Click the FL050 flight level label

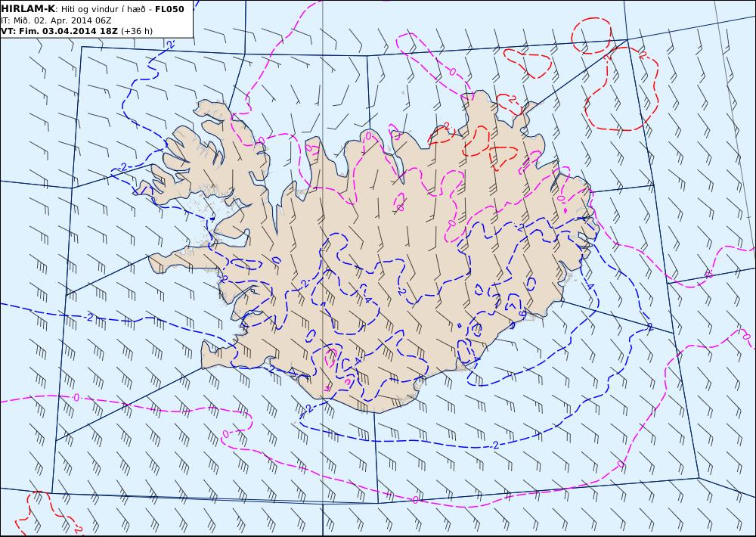point(169,9)
